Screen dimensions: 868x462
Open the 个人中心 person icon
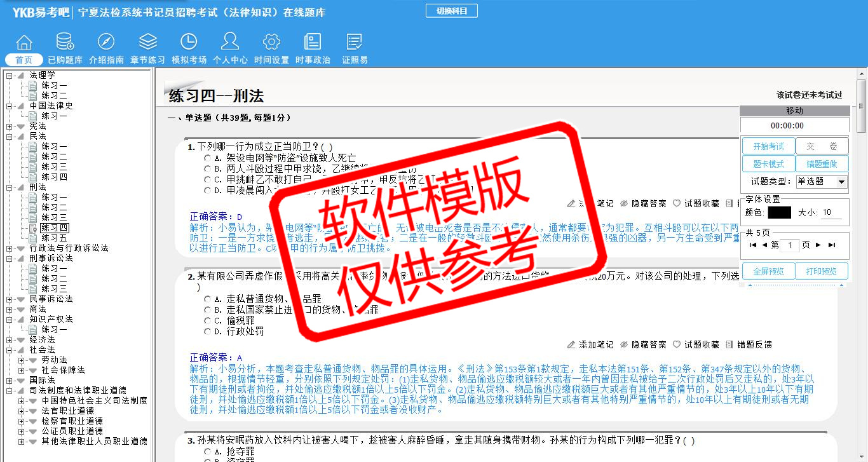230,42
